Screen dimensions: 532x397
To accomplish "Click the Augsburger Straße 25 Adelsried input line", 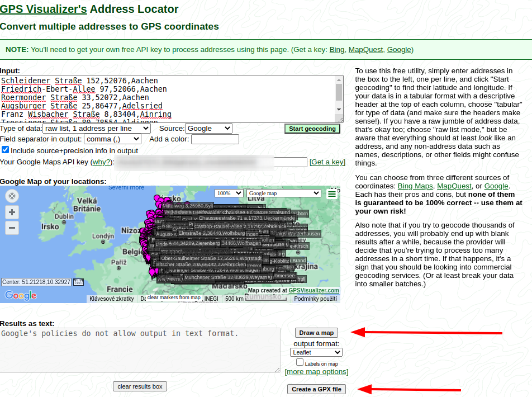I will [82, 106].
